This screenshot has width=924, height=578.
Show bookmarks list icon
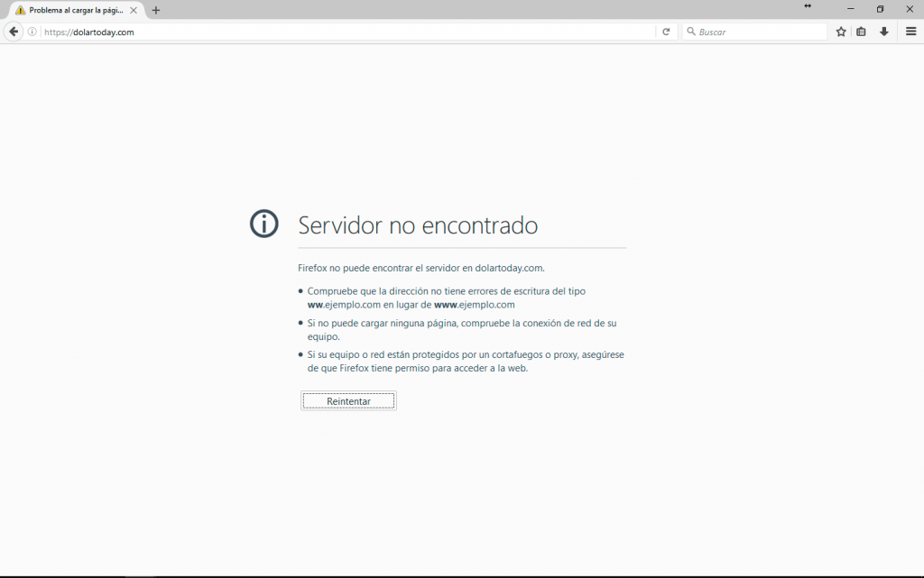(861, 32)
